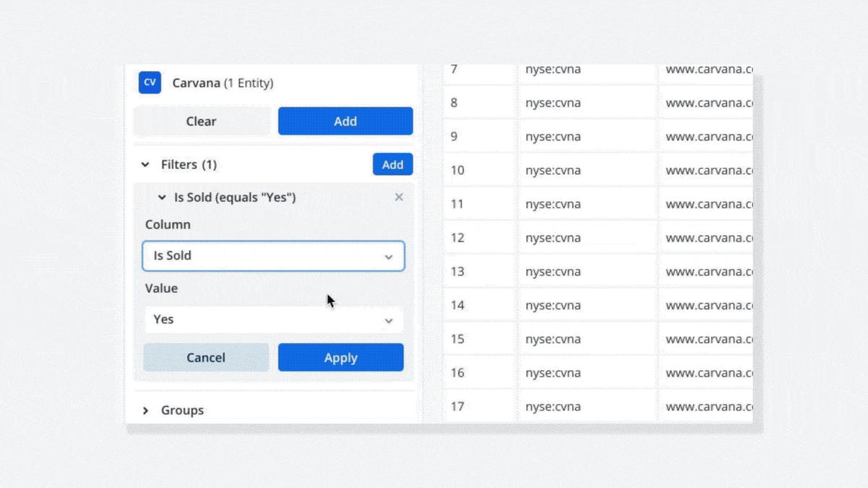Click the nyse:cvna cell in row 10
Screen dimensions: 868x488
coord(587,170)
